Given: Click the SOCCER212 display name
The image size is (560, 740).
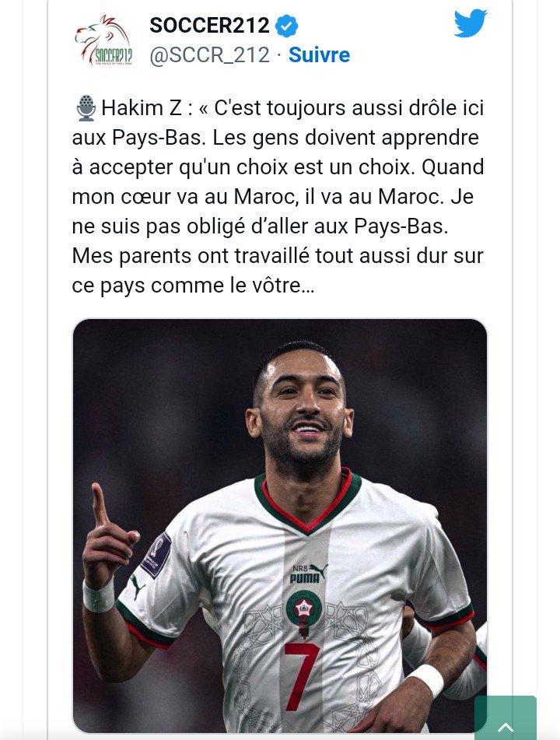Looking at the screenshot, I should [x=209, y=26].
